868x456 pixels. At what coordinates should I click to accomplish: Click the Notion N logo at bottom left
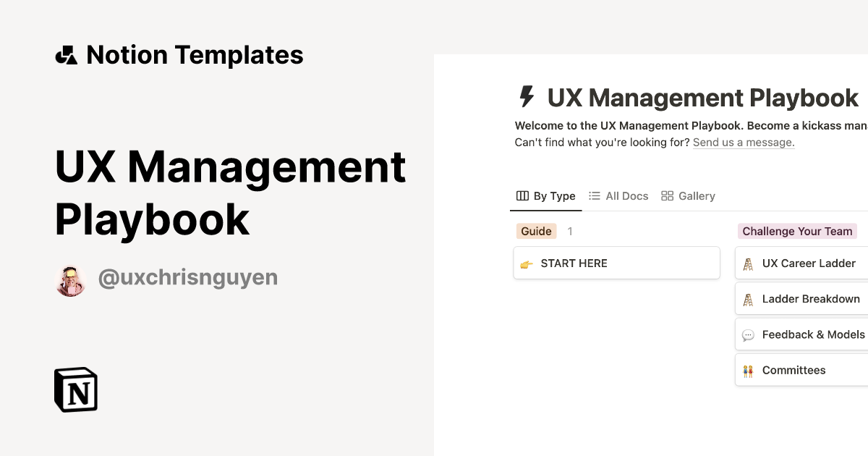(x=75, y=389)
